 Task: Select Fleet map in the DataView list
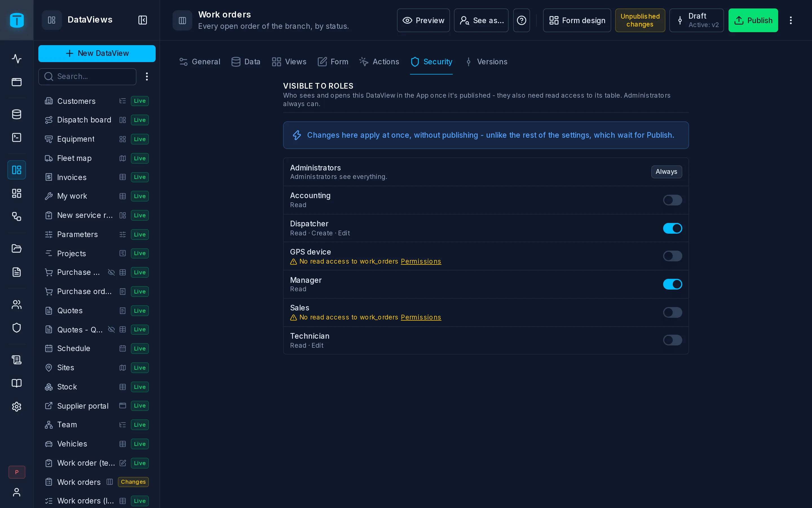click(x=97, y=158)
